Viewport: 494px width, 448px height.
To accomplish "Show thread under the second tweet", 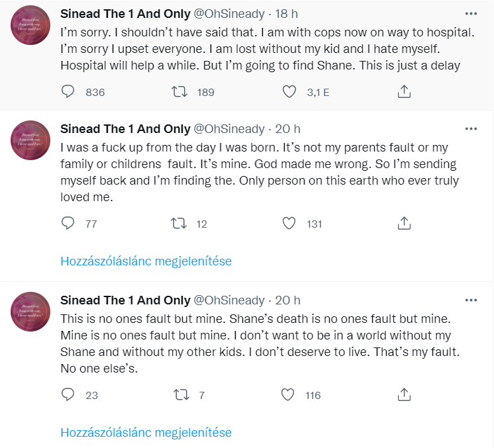I will coord(146,261).
